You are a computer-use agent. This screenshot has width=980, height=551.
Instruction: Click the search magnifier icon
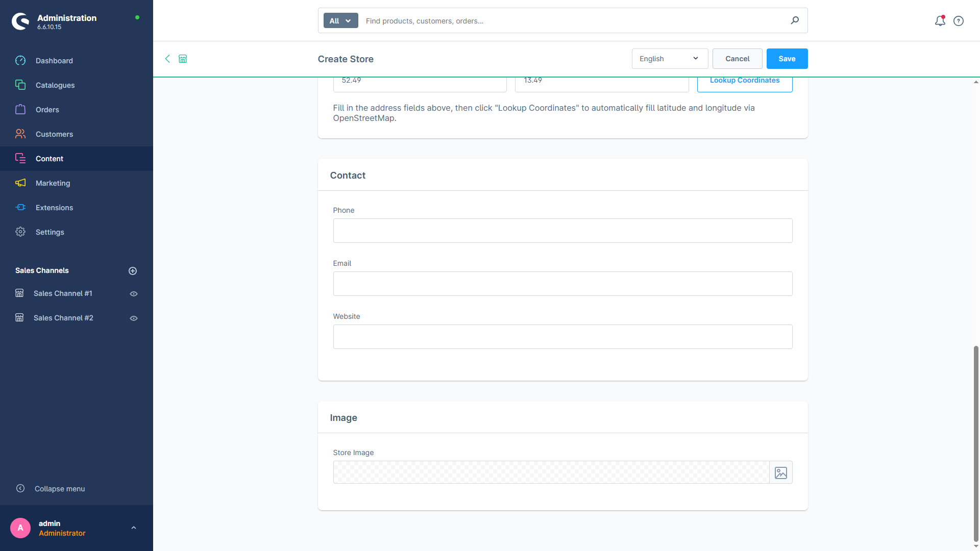[795, 20]
